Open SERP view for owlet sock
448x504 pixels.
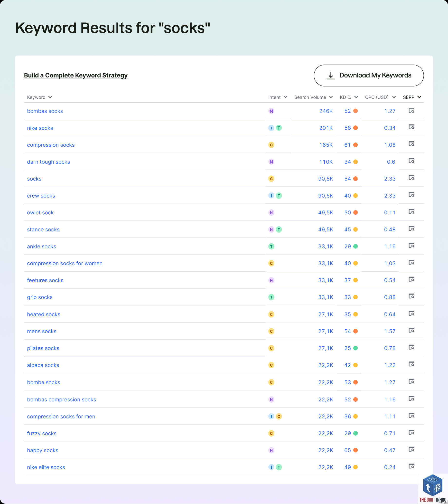[411, 211]
